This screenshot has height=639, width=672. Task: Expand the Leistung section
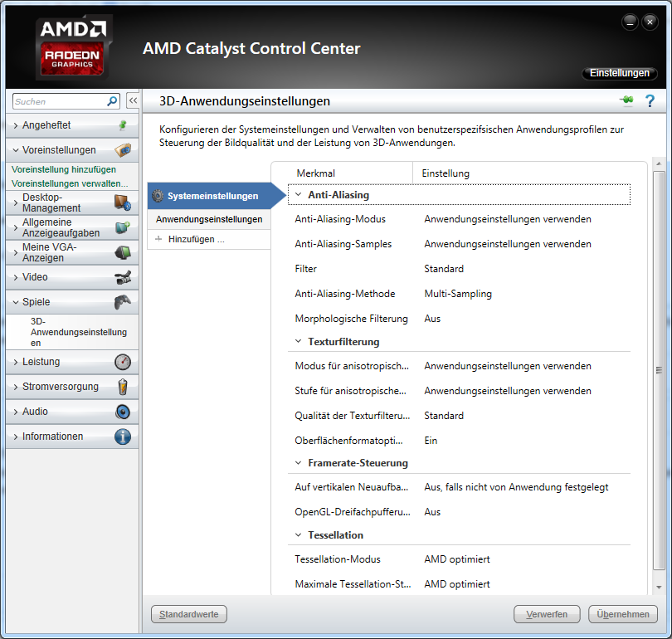coord(16,362)
